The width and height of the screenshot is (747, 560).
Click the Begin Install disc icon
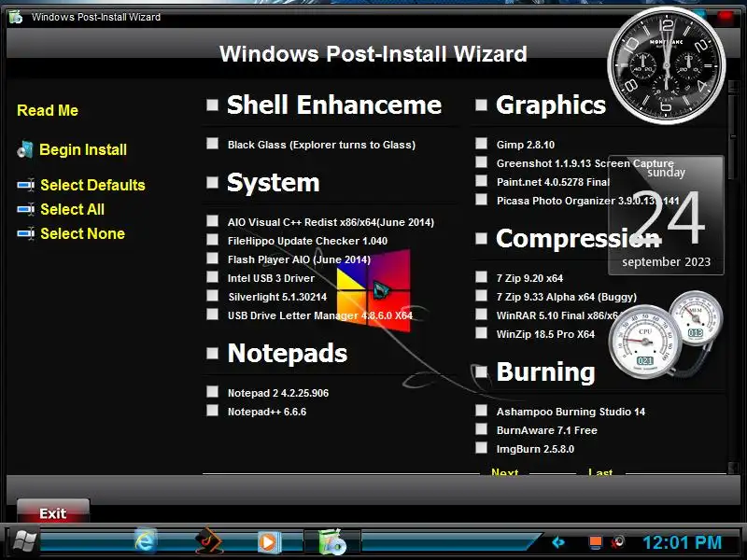pyautogui.click(x=25, y=149)
